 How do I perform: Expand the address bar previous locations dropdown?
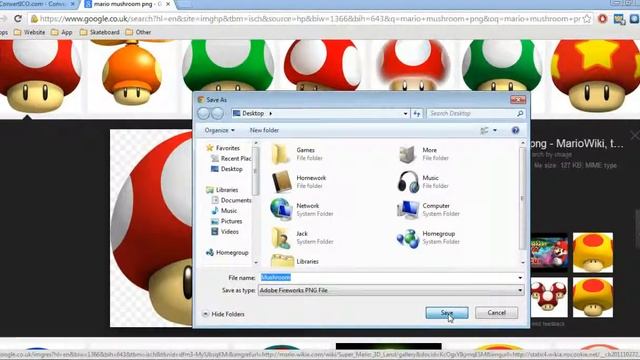(x=405, y=113)
